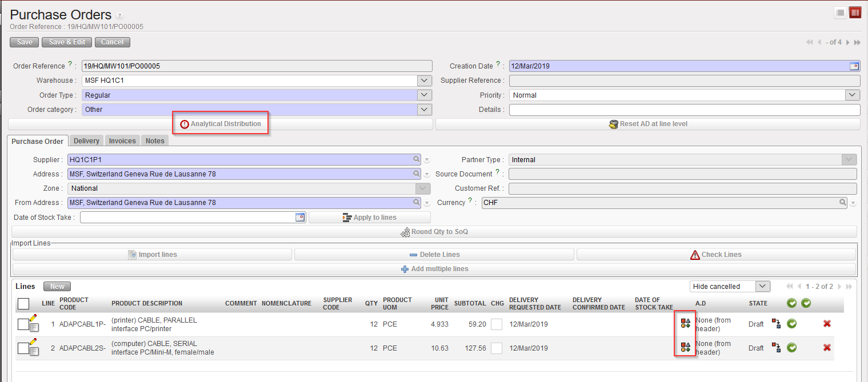Tick CHG checkbox on line 2
Viewport: 868px width, 382px height.
pos(497,348)
